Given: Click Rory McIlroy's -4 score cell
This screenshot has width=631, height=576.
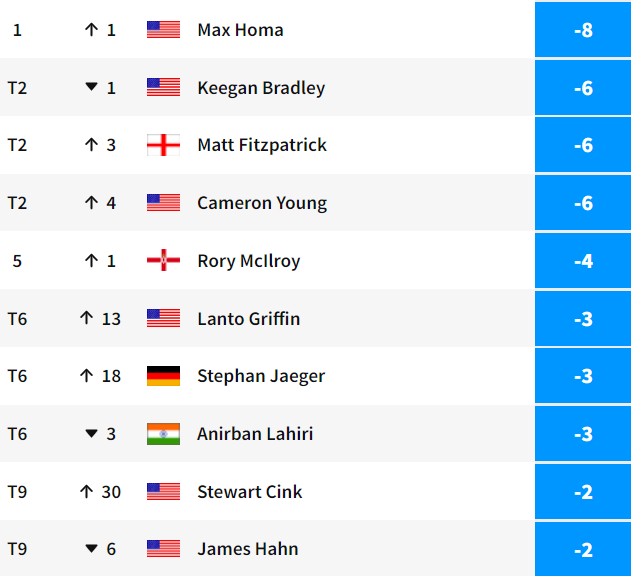Looking at the screenshot, I should pyautogui.click(x=583, y=261).
